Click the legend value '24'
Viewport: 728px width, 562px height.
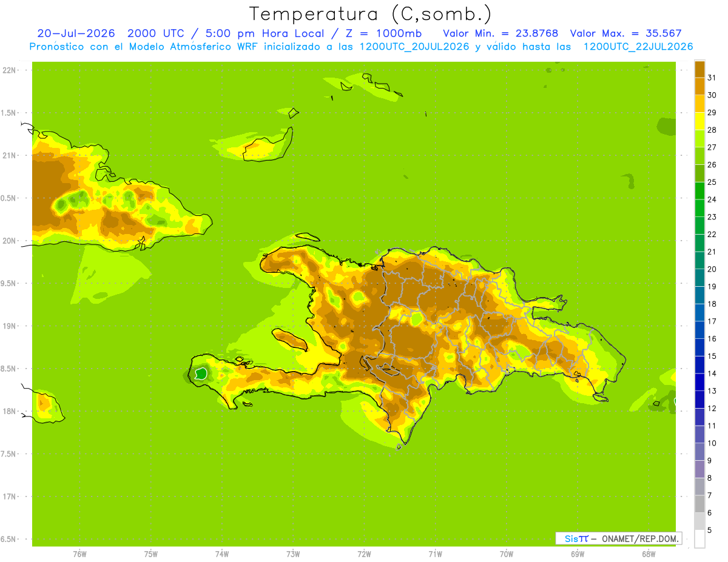pos(712,199)
